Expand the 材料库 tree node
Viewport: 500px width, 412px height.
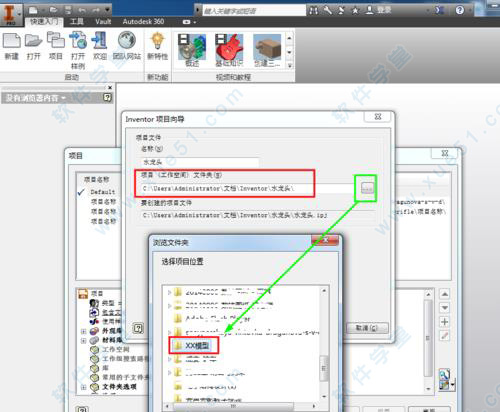tap(84, 340)
